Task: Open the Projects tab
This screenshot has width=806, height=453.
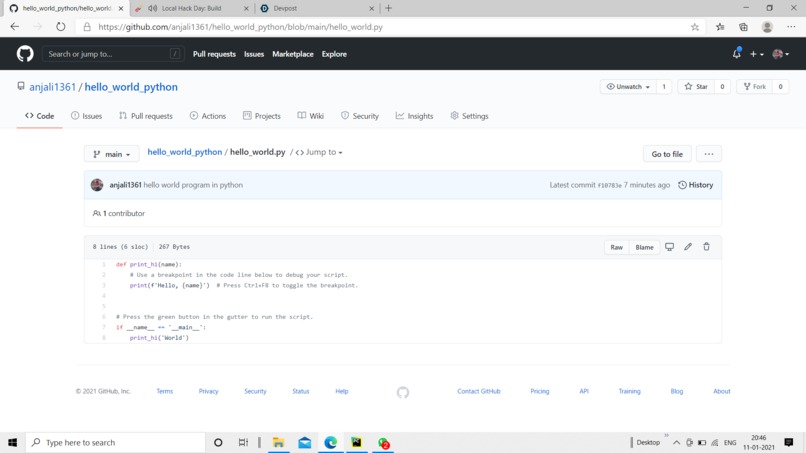Action: [262, 116]
